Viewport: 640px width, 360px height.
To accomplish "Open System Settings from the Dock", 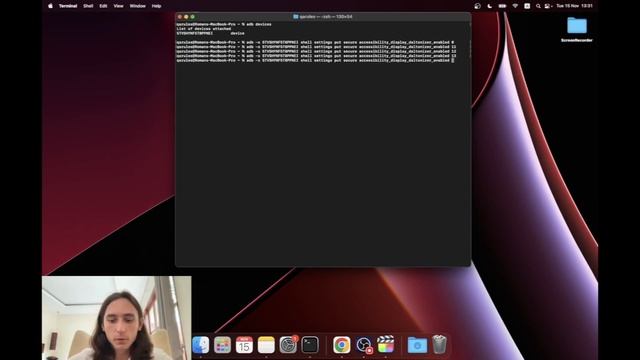I will coord(288,345).
